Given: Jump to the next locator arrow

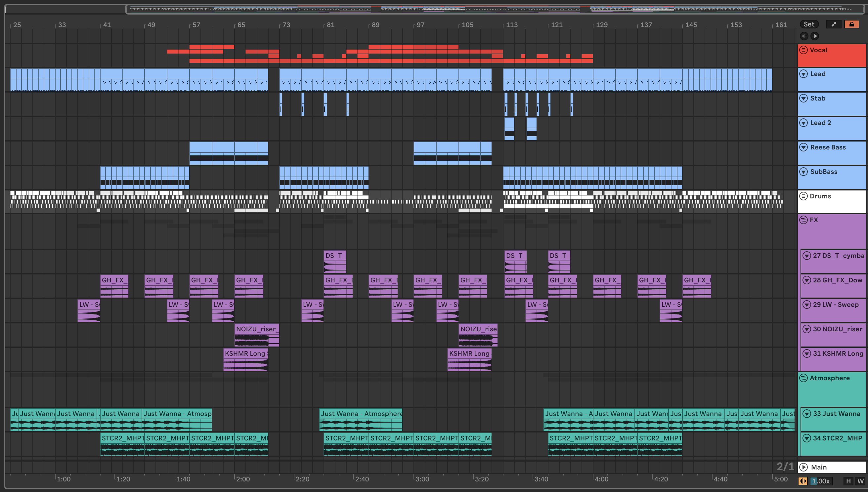Looking at the screenshot, I should [x=815, y=36].
